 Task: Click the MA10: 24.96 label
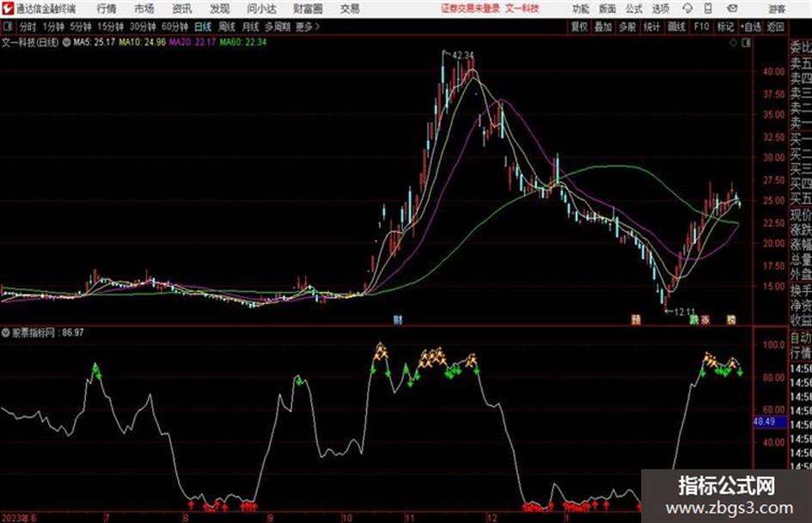click(x=143, y=42)
